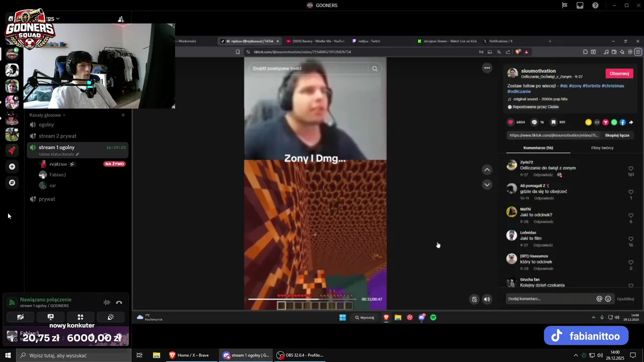Image resolution: width=644 pixels, height=362 pixels.
Task: Open the Discord Help question mark icon
Action: (x=595, y=6)
